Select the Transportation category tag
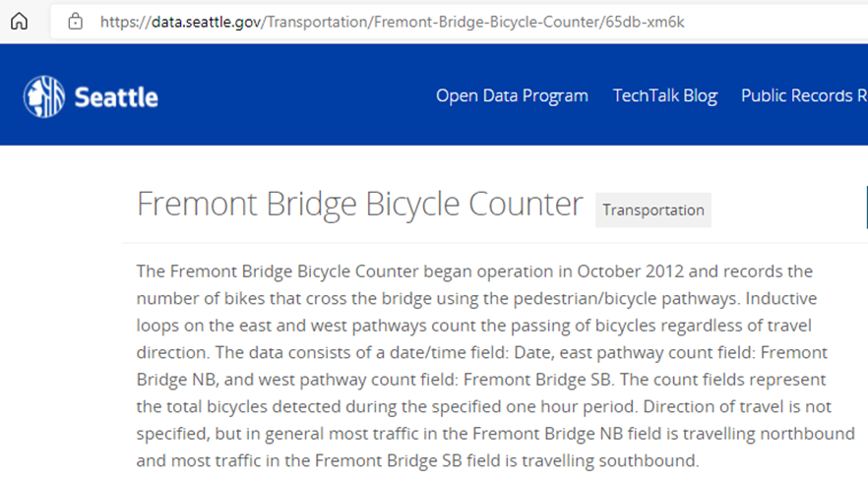This screenshot has height=480, width=868. point(653,210)
